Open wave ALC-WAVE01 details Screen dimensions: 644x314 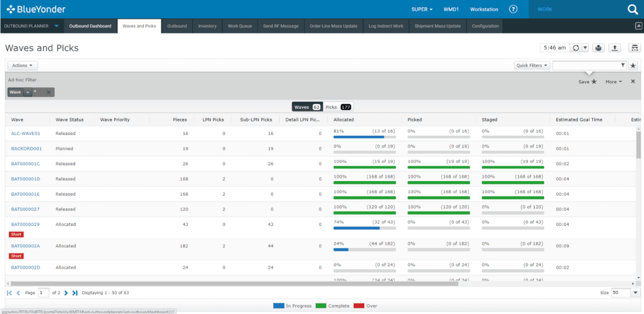[x=26, y=133]
